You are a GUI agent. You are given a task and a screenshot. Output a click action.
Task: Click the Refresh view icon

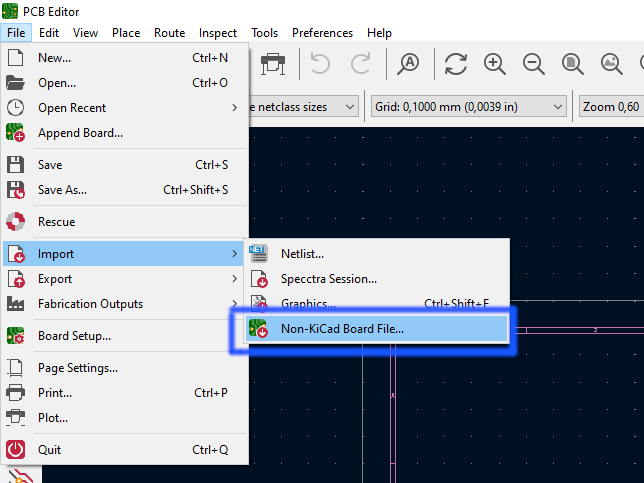point(455,64)
